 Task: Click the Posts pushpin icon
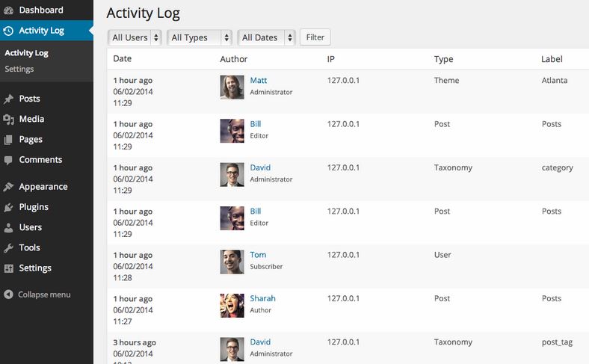click(8, 99)
